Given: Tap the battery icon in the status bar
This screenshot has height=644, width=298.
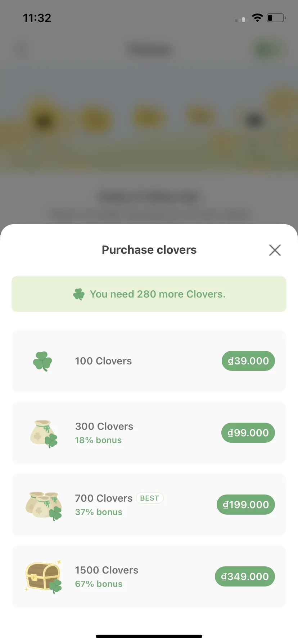Looking at the screenshot, I should (x=276, y=18).
